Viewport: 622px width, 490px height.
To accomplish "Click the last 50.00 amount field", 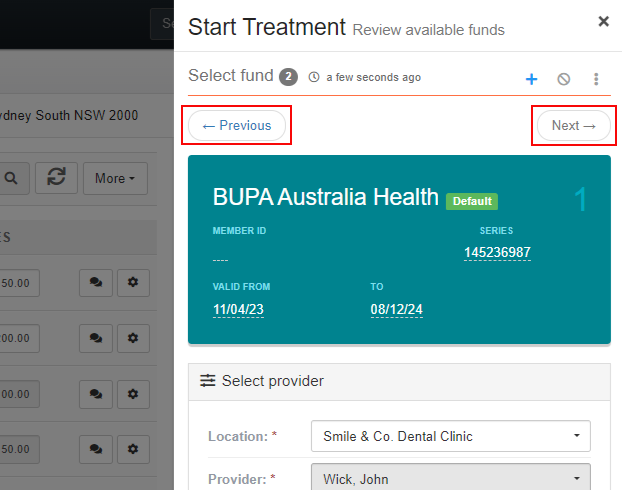I will click(19, 449).
